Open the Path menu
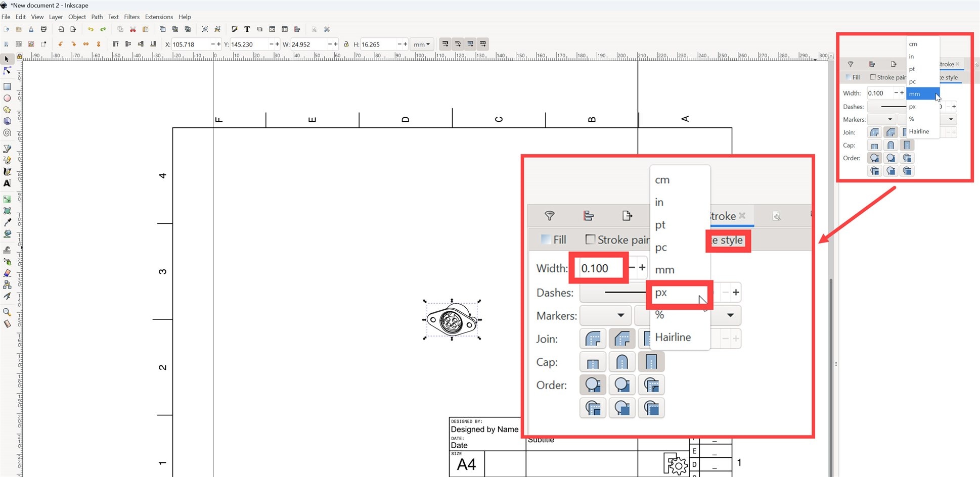This screenshot has width=980, height=477. tap(97, 17)
